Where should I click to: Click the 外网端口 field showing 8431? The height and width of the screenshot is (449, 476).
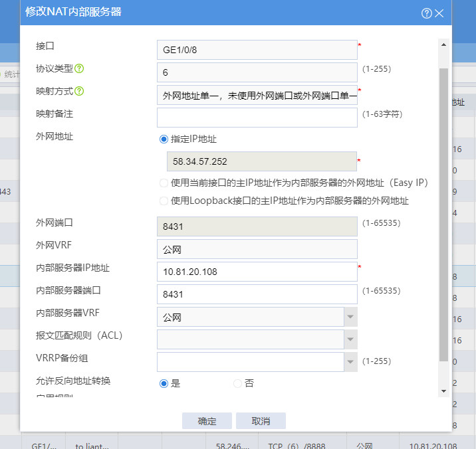257,226
